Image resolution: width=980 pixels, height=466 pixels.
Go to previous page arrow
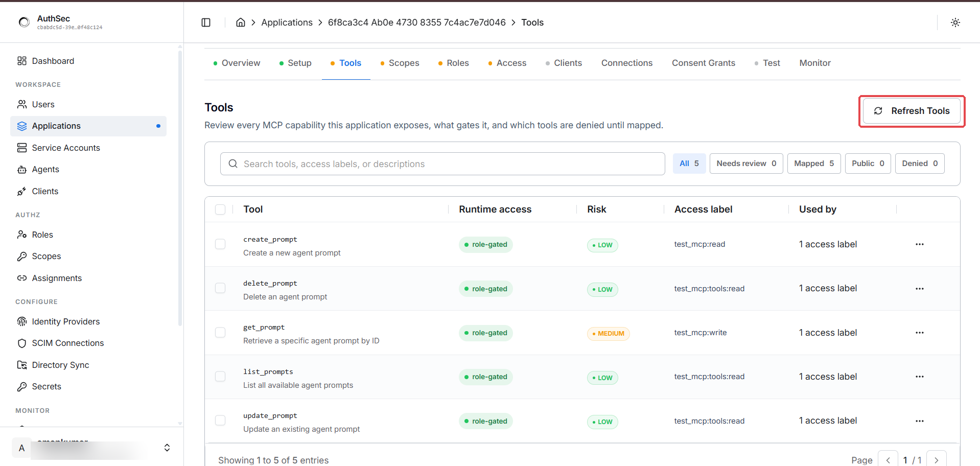[888, 460]
